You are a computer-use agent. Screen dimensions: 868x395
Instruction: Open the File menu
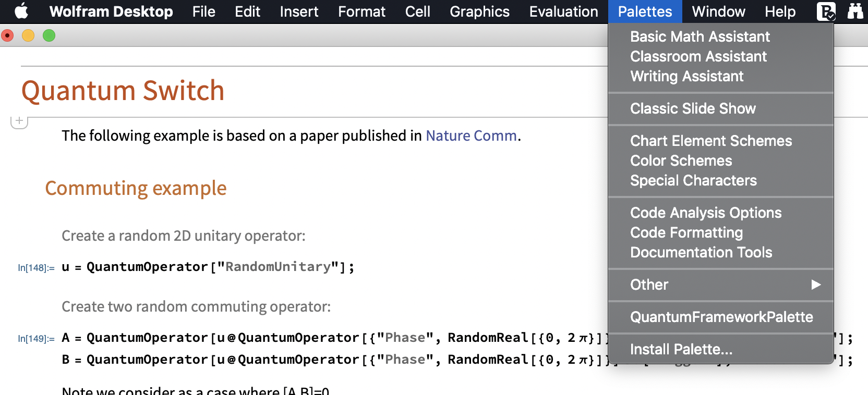pyautogui.click(x=203, y=11)
